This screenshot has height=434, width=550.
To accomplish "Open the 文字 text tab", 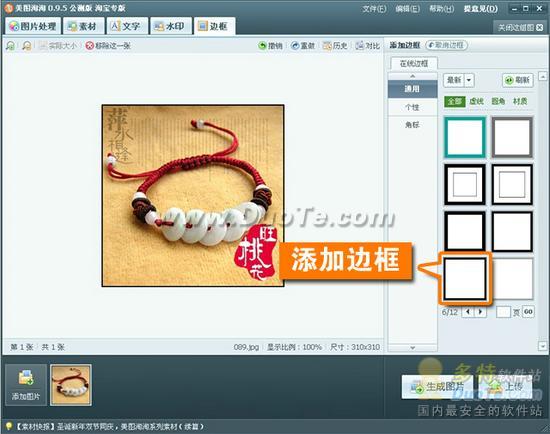I will coord(127,26).
